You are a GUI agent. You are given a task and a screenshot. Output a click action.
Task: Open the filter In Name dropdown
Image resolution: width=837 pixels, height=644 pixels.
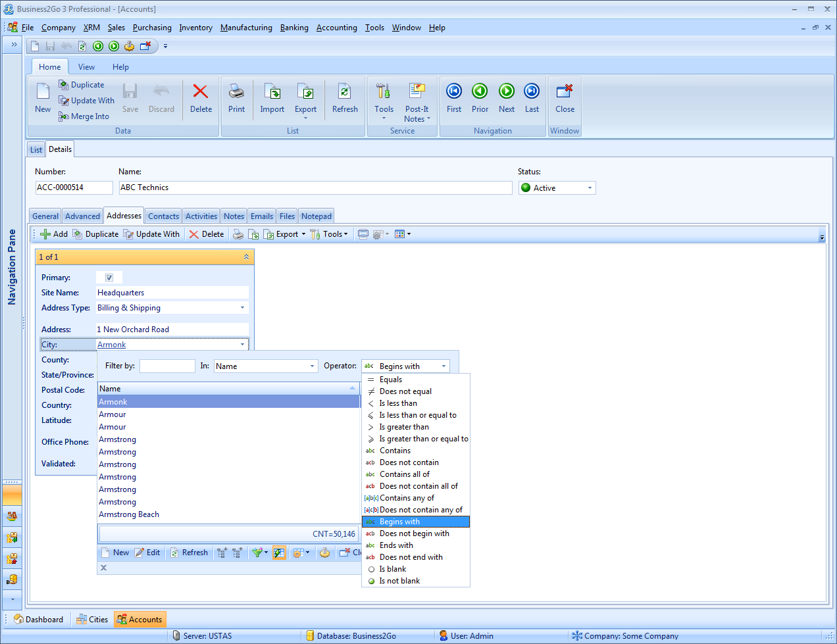[x=312, y=366]
